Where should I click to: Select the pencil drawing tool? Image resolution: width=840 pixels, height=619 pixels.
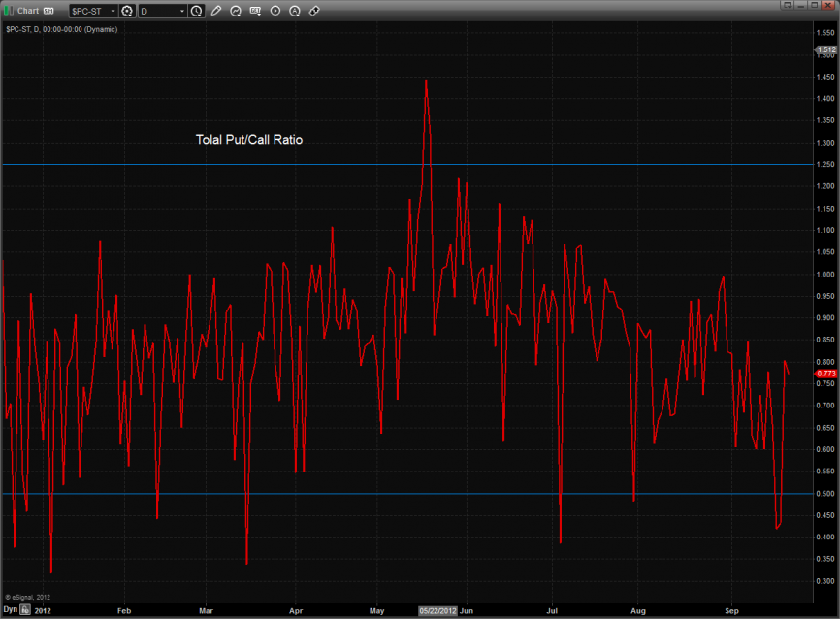coord(216,11)
